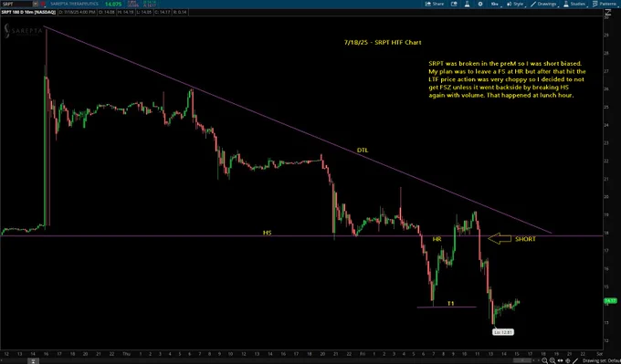The width and height of the screenshot is (621, 364).
Task: Click the last price 14.075 in header
Action: click(x=113, y=4)
